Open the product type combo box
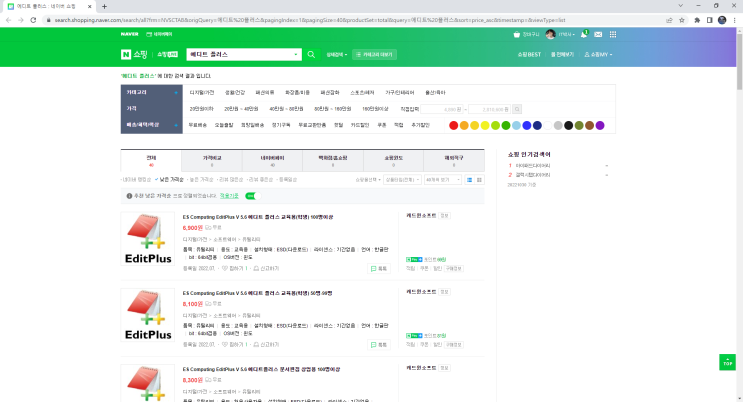 pyautogui.click(x=402, y=180)
